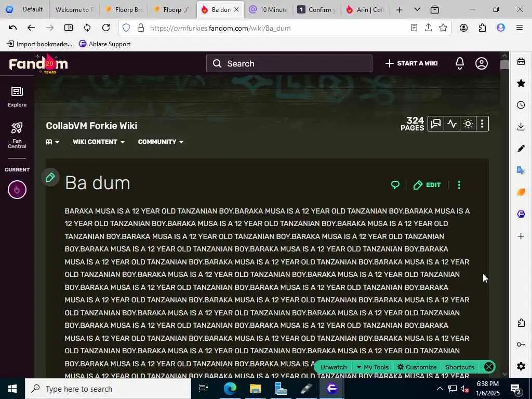This screenshot has width=532, height=399.
Task: Open the recent activity pulse icon
Action: coord(452,124)
